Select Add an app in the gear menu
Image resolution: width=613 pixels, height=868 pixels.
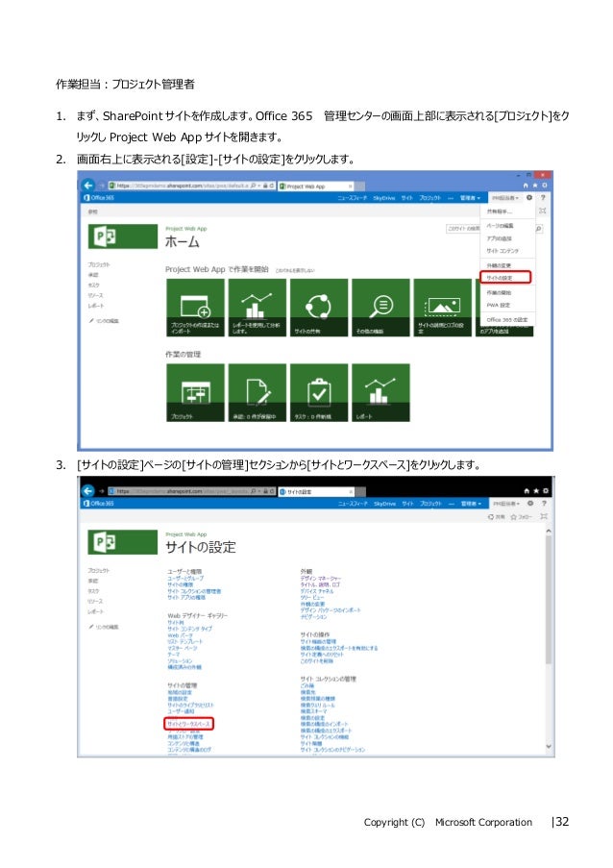(499, 238)
